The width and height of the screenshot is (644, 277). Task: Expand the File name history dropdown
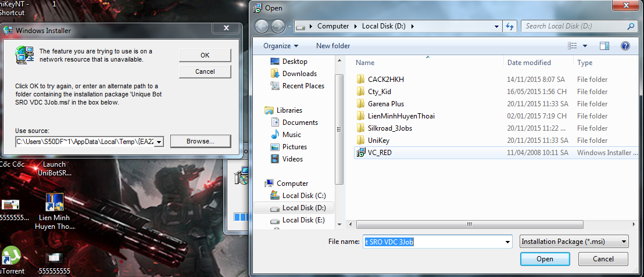coord(507,242)
